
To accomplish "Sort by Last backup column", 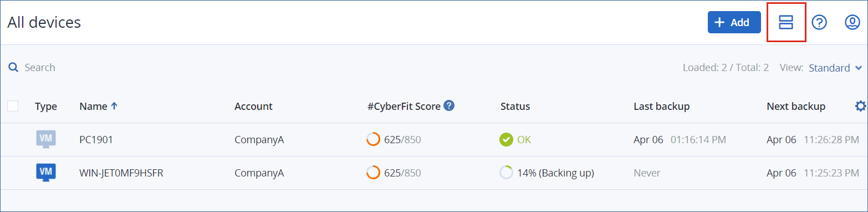I will coord(661,106).
